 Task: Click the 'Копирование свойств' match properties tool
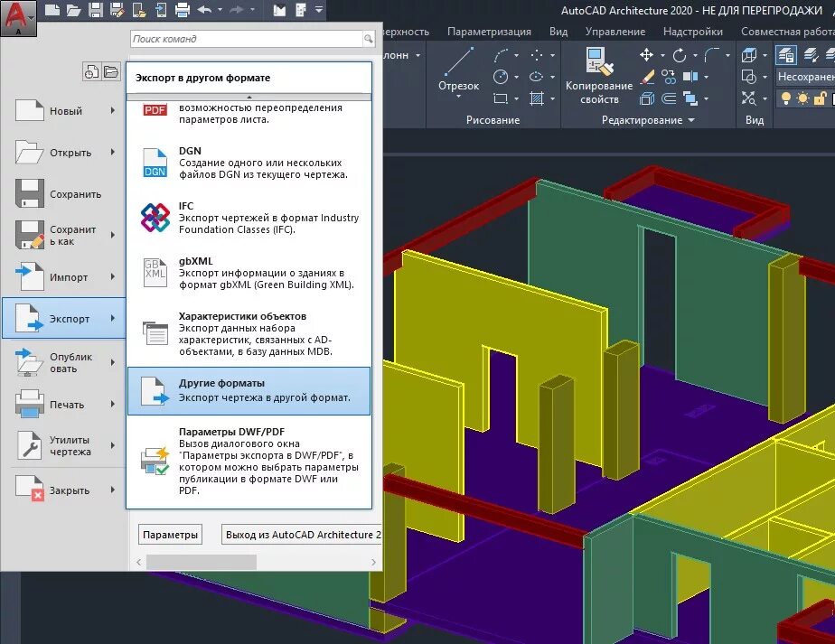point(599,76)
